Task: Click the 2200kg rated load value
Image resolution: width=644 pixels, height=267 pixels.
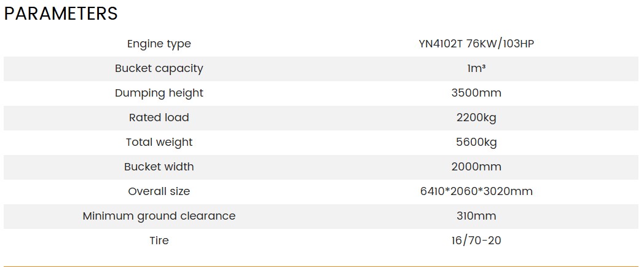Action: pos(476,118)
